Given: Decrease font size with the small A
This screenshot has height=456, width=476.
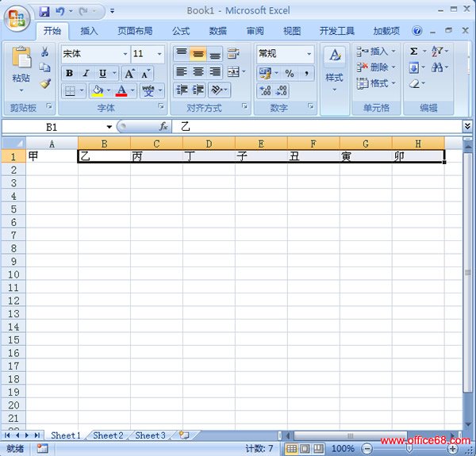Looking at the screenshot, I should click(x=146, y=74).
